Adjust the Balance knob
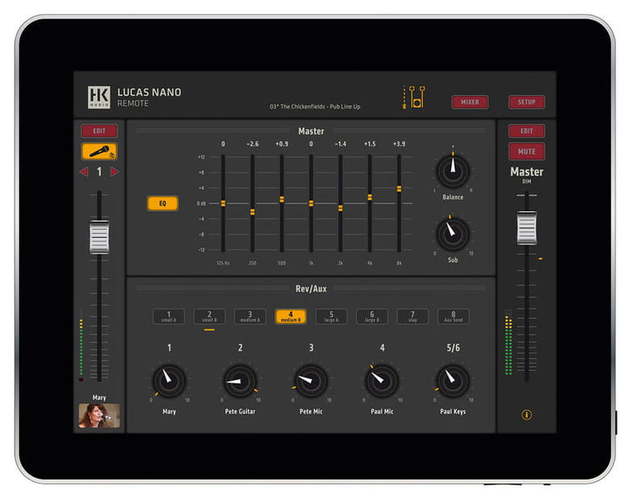The width and height of the screenshot is (632, 500). pos(453,171)
